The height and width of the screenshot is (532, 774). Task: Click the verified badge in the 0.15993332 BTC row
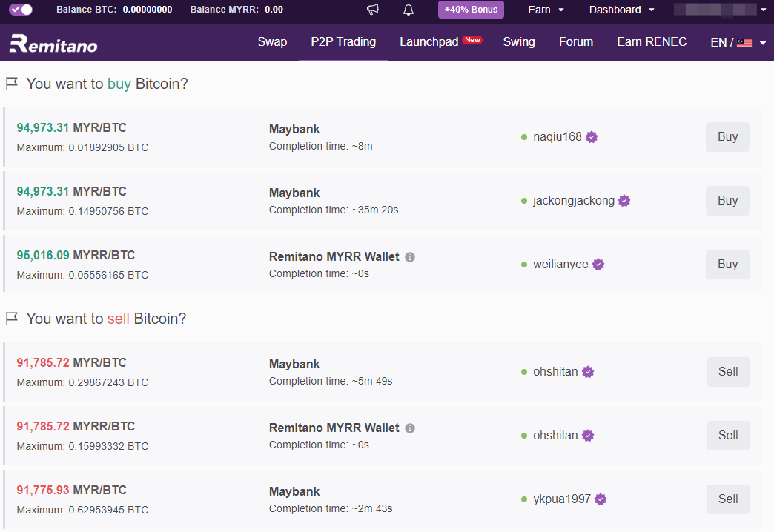point(588,436)
